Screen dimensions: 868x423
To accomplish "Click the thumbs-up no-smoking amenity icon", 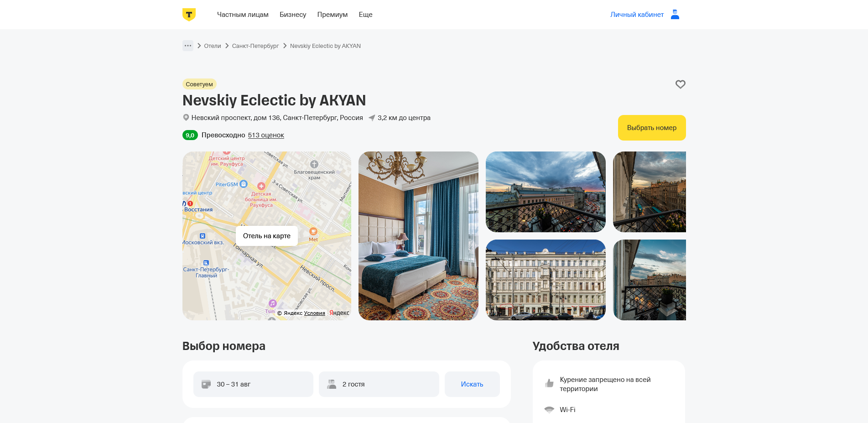I will click(549, 383).
